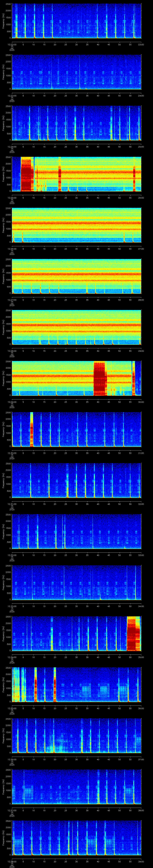Screen dimensions: 153x868
Task: Select the spectrogram panel starting at 12:23:00
Action: tap(77, 72)
